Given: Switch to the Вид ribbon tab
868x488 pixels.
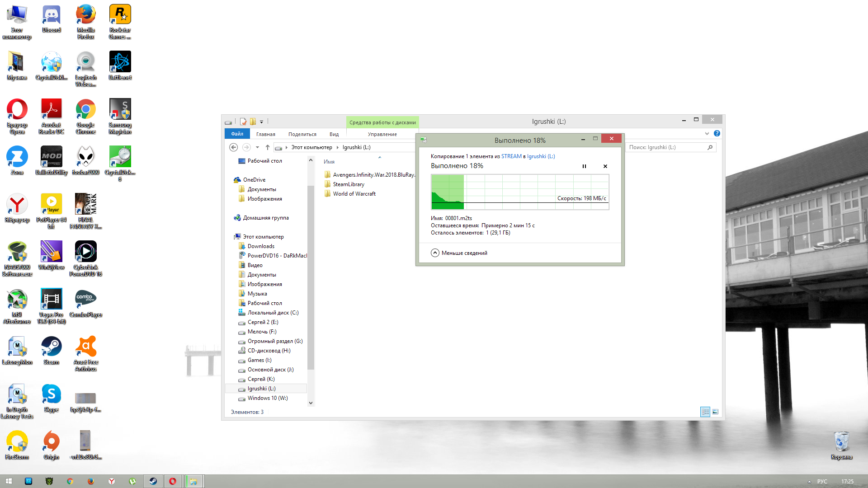Looking at the screenshot, I should (x=334, y=134).
